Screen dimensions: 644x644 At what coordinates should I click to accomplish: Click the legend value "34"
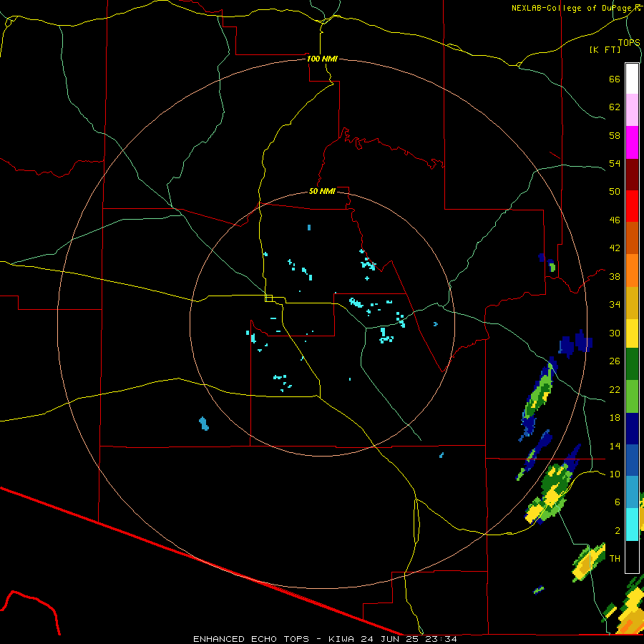[x=615, y=305]
